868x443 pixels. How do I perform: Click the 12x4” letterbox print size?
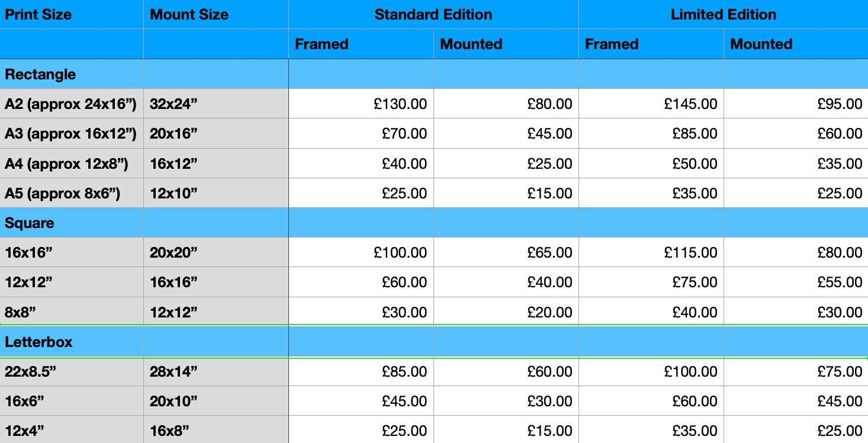[x=72, y=430]
